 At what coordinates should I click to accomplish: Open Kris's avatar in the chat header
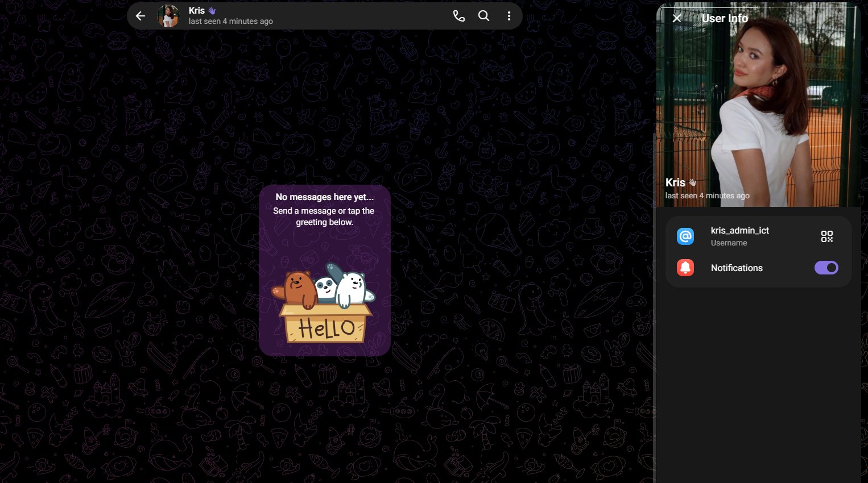point(168,16)
